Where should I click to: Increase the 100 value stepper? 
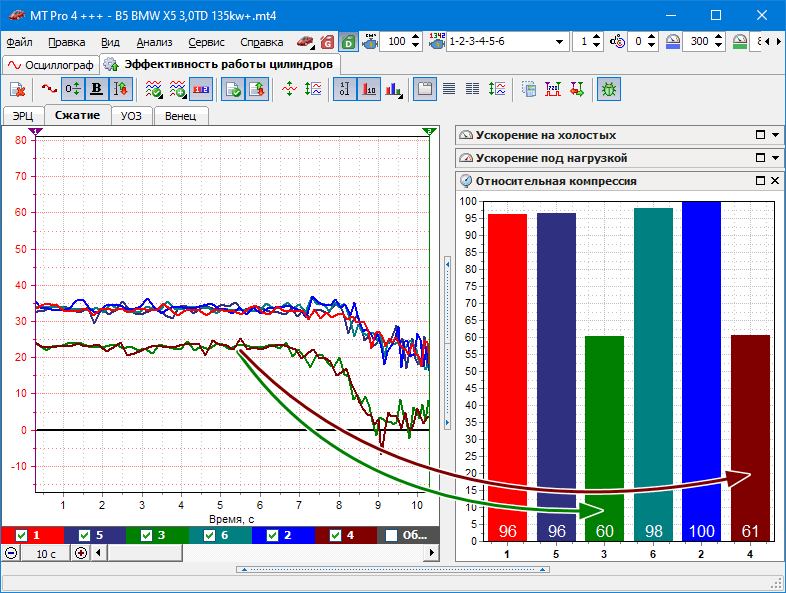[416, 37]
